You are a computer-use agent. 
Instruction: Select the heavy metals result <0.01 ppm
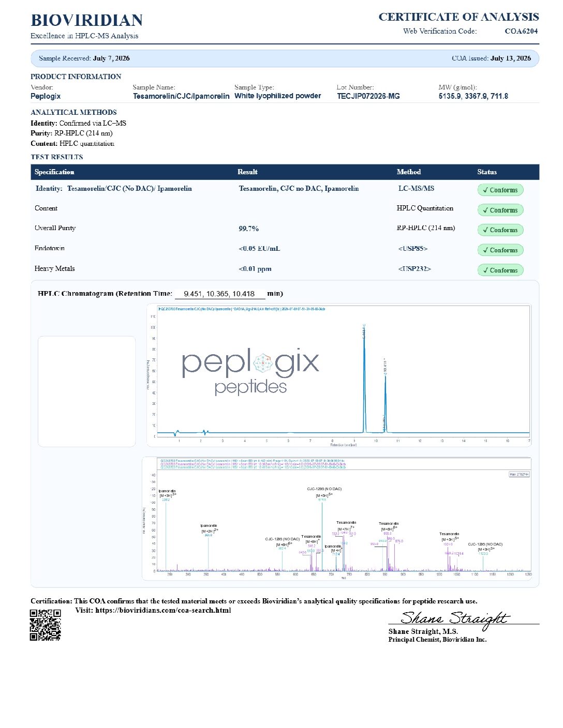255,269
